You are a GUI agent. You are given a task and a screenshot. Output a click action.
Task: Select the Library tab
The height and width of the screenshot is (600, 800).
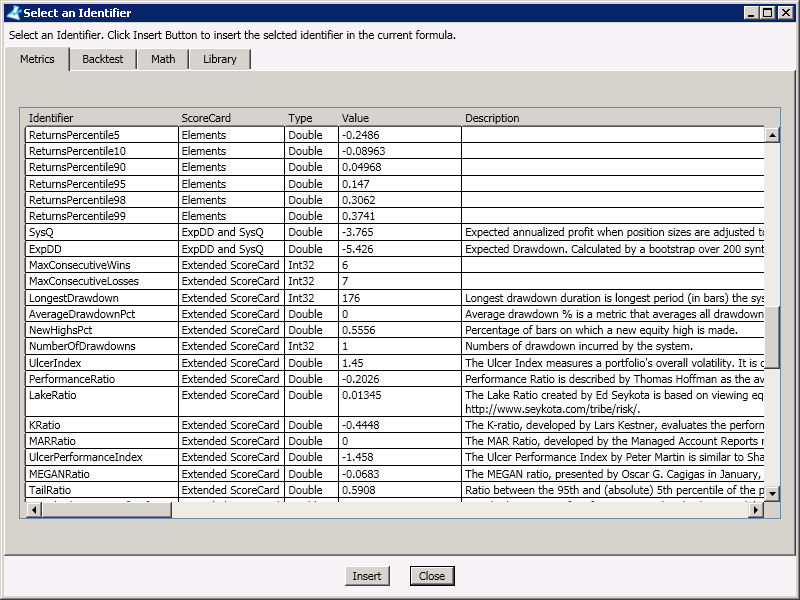tap(220, 59)
